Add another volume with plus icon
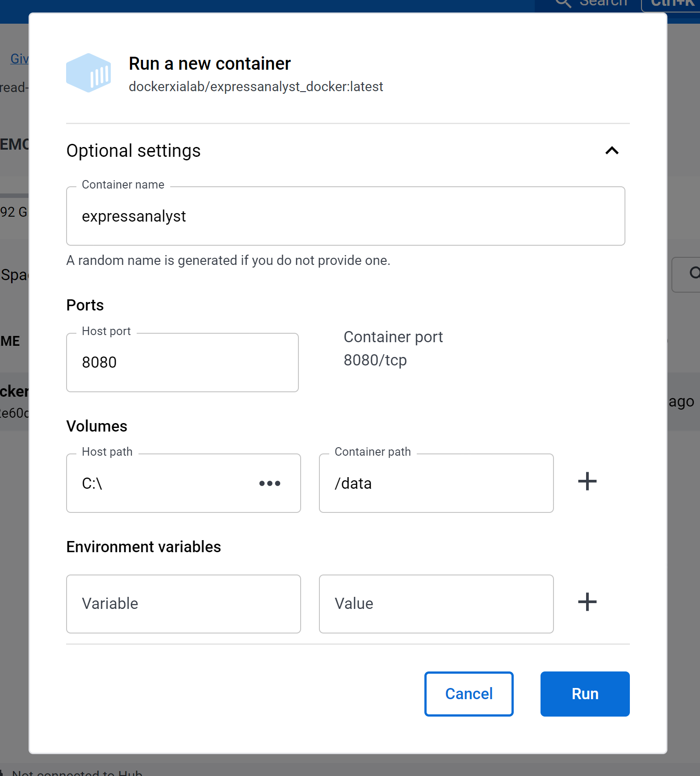Screen dimensions: 700x776 click(x=587, y=482)
